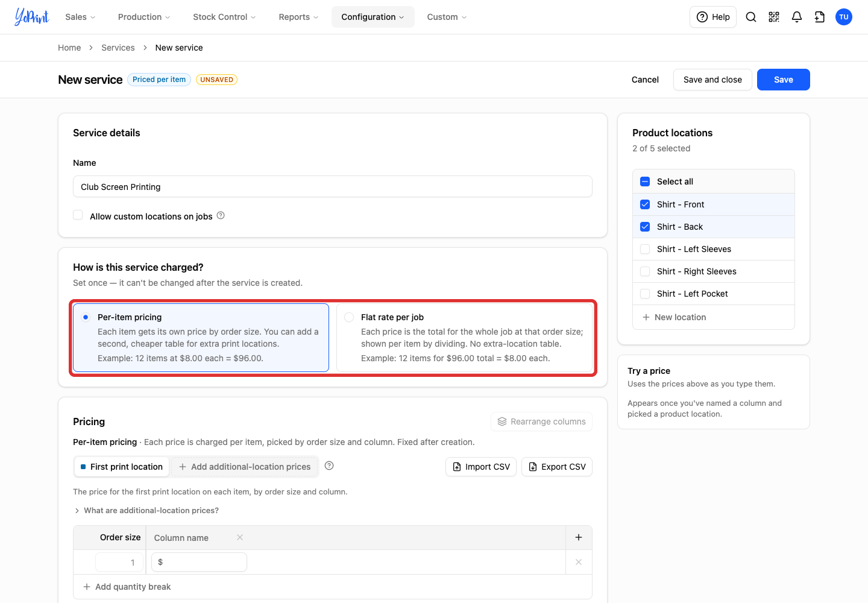Click help icon next to additional-location prices tab
The image size is (868, 603).
pos(329,466)
